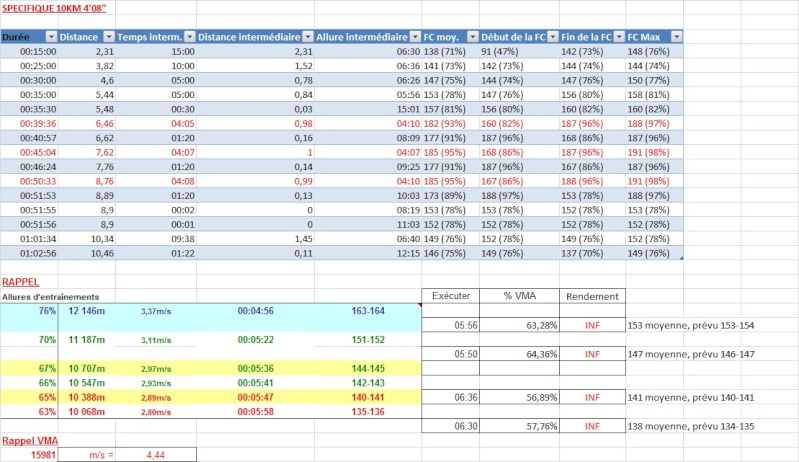The width and height of the screenshot is (799, 462).
Task: Open the Début de la FC filter dropdown
Action: click(553, 37)
